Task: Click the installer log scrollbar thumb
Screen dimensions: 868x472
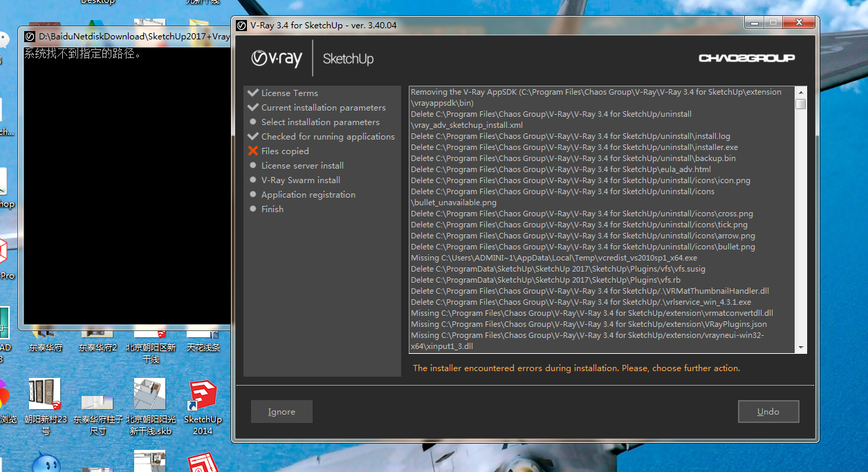Action: (801, 104)
